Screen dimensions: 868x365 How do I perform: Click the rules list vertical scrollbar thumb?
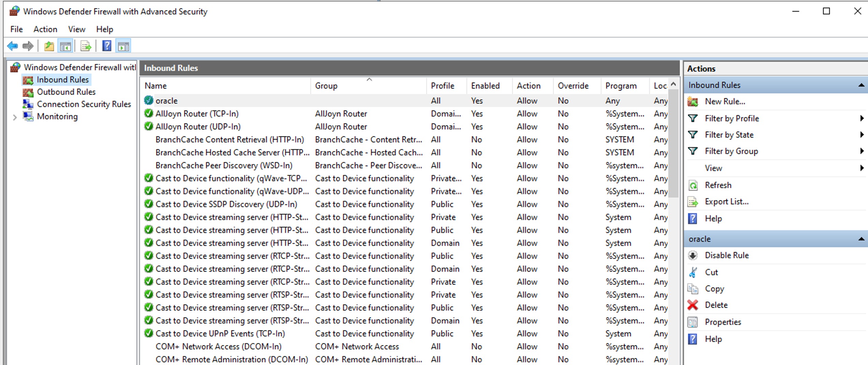[673, 143]
